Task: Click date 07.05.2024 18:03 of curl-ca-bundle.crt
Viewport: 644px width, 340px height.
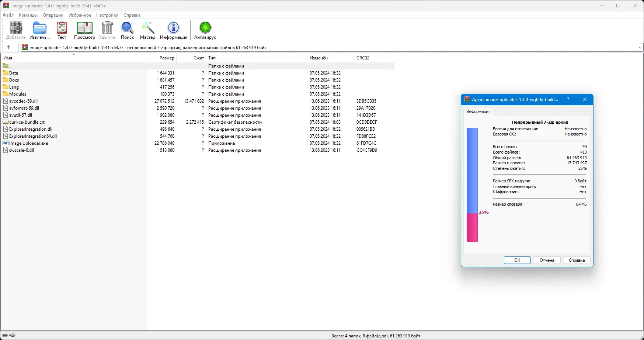Action: [325, 122]
